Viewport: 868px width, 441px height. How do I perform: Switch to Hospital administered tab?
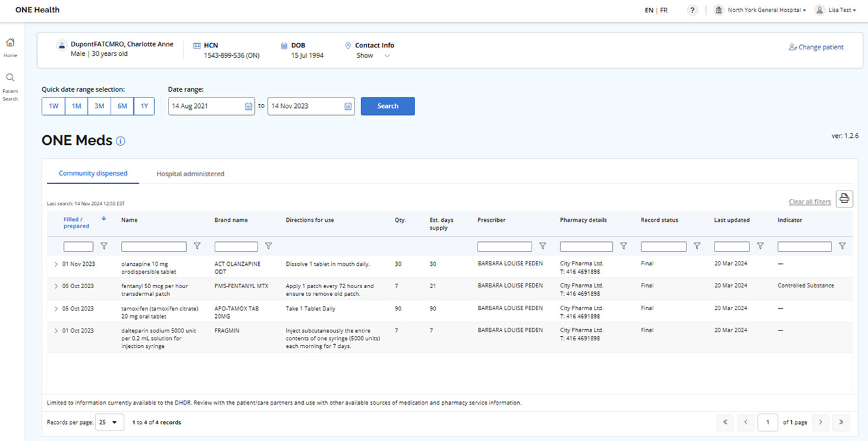click(x=190, y=174)
